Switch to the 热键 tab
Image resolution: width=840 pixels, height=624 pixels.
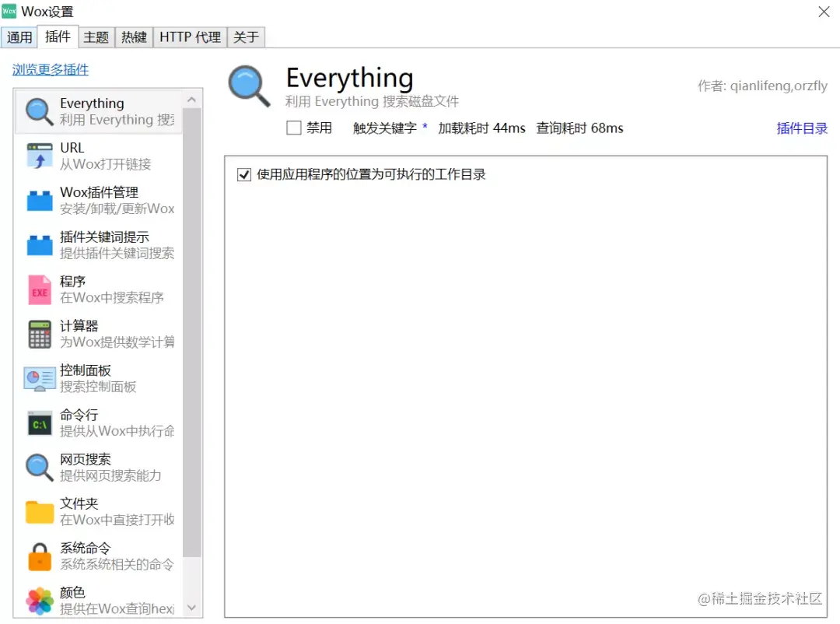[x=134, y=37]
